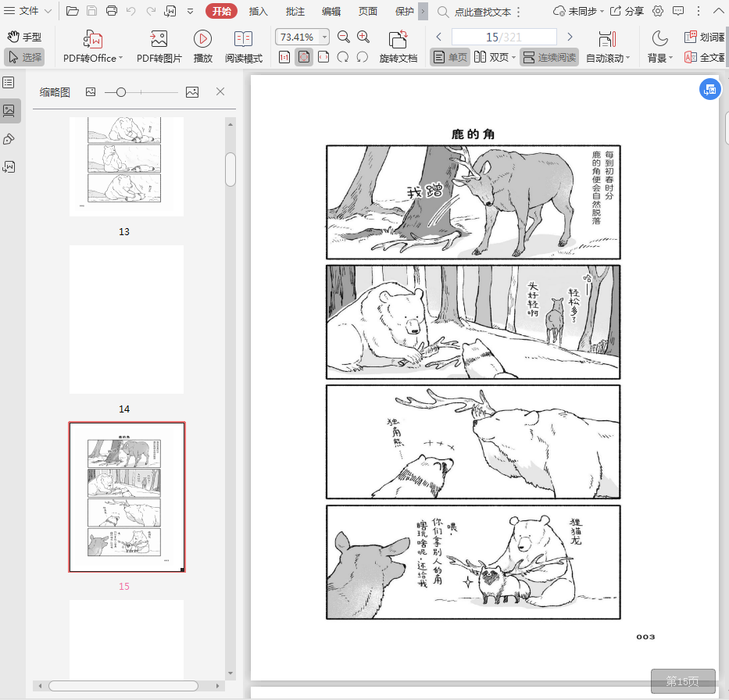Click the print icon

pyautogui.click(x=112, y=11)
